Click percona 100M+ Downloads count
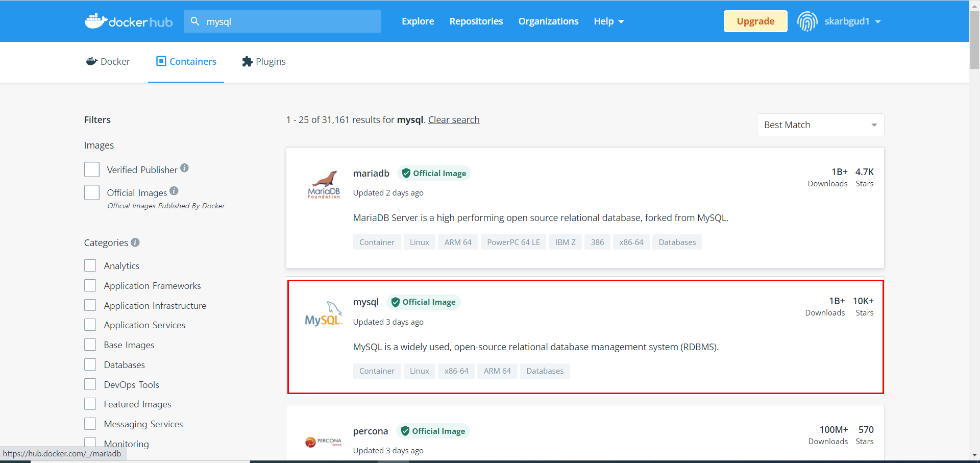 [828, 435]
